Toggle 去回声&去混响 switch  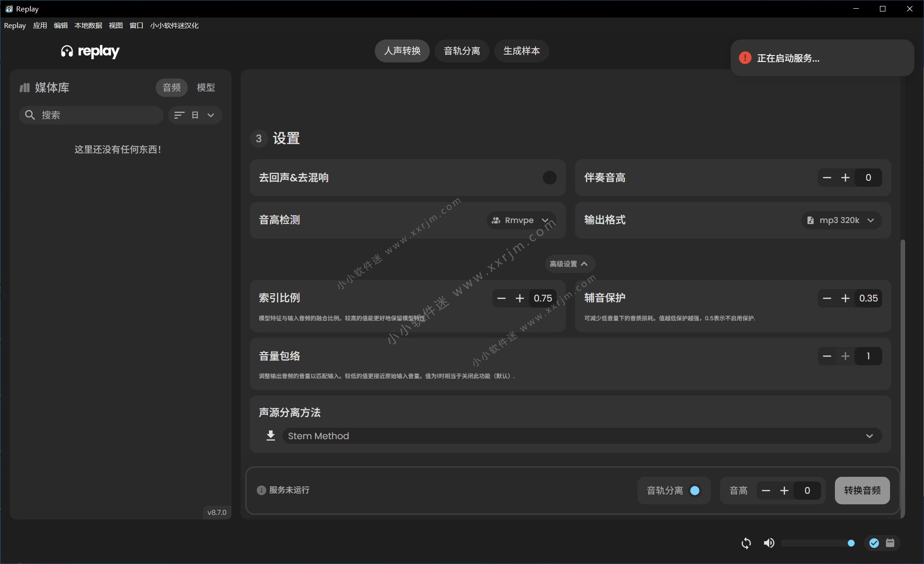(549, 178)
